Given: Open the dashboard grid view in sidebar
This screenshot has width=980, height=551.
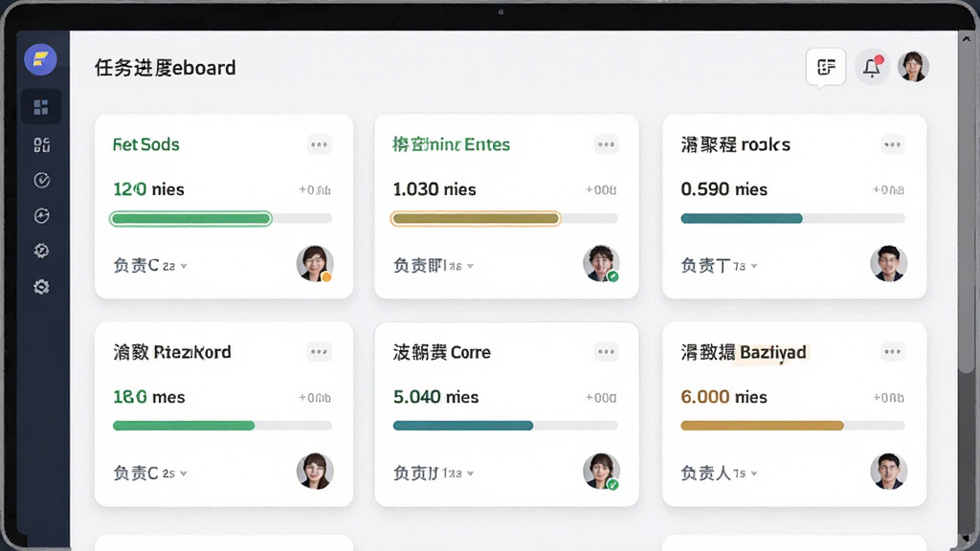Looking at the screenshot, I should (x=41, y=107).
